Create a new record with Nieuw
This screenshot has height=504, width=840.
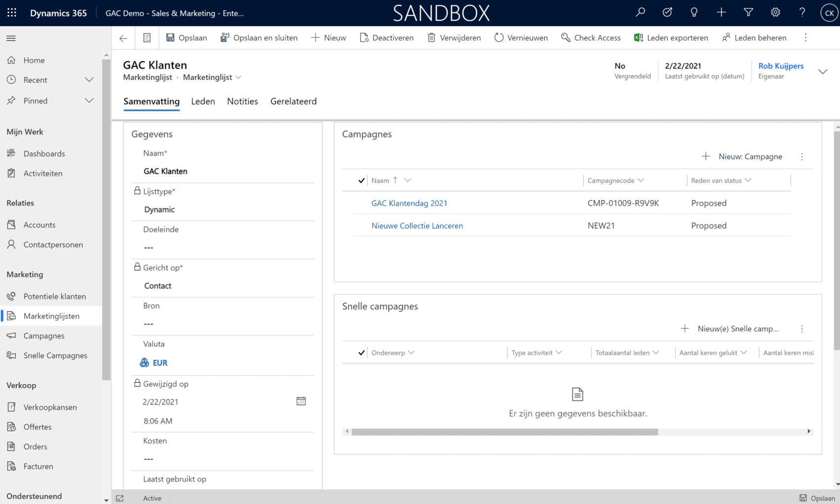coord(328,38)
